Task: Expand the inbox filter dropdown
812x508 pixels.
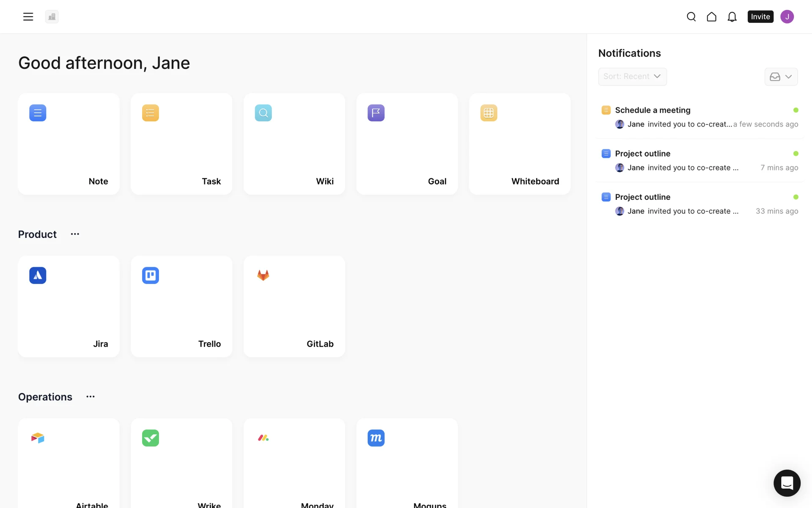Action: click(x=781, y=77)
